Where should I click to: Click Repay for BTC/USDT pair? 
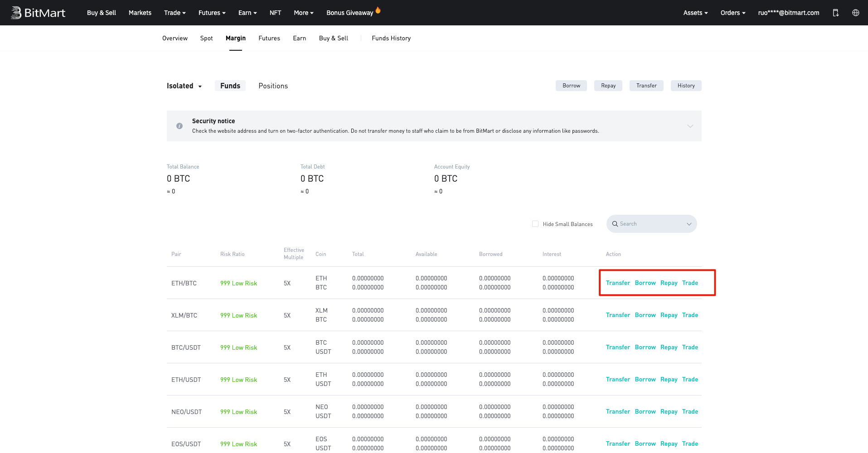coord(669,347)
